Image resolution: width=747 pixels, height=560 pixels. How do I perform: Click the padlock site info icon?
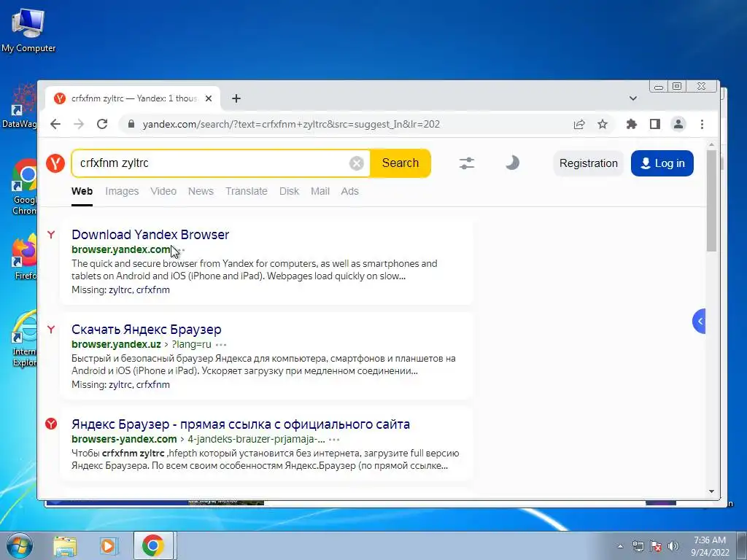pyautogui.click(x=131, y=124)
